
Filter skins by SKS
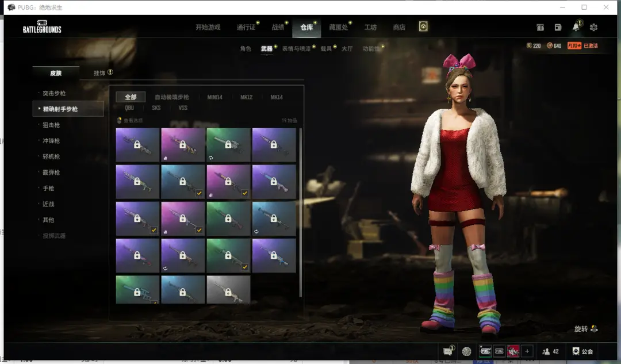click(156, 108)
